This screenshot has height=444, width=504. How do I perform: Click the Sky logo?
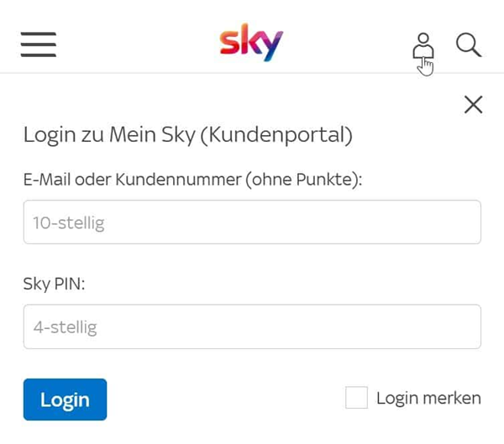point(251,43)
